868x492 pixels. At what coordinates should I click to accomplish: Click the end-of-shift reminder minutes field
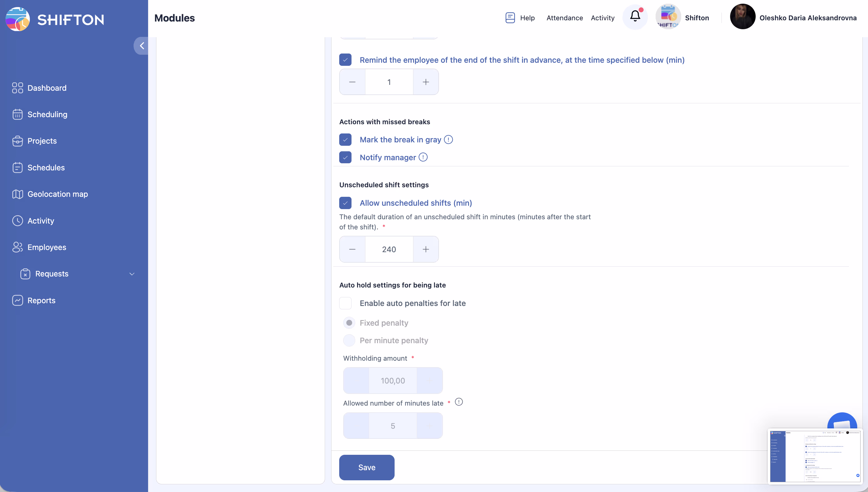(389, 82)
